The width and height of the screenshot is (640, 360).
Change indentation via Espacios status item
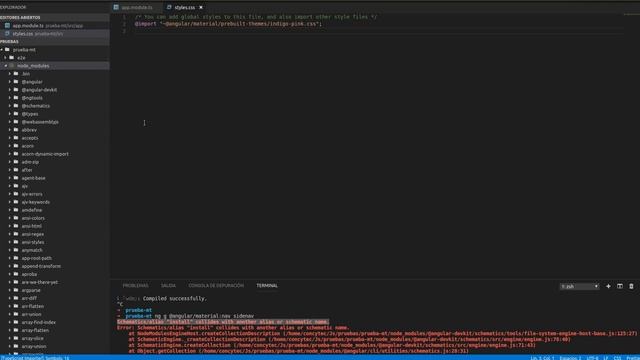[570, 358]
